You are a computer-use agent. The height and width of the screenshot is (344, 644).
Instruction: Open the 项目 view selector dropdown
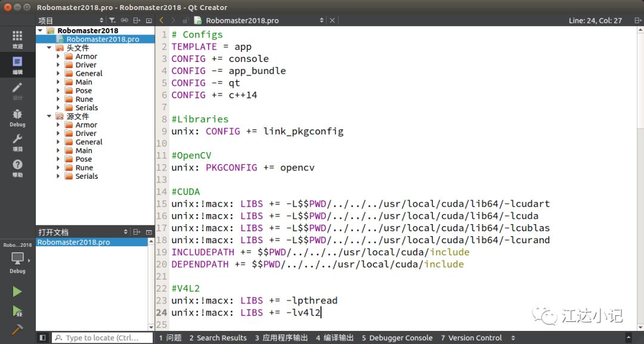point(101,20)
